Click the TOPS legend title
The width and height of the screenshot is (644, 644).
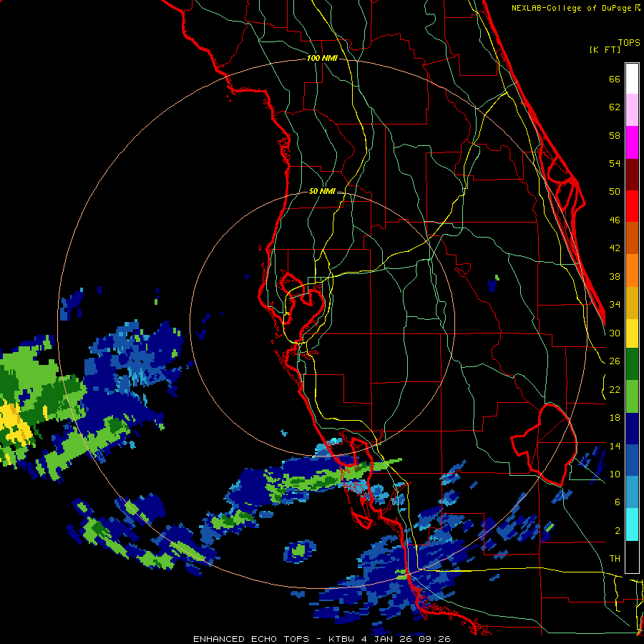pos(629,43)
